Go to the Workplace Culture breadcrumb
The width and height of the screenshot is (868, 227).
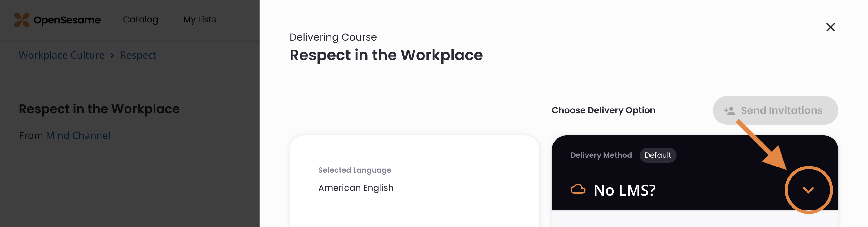click(62, 55)
